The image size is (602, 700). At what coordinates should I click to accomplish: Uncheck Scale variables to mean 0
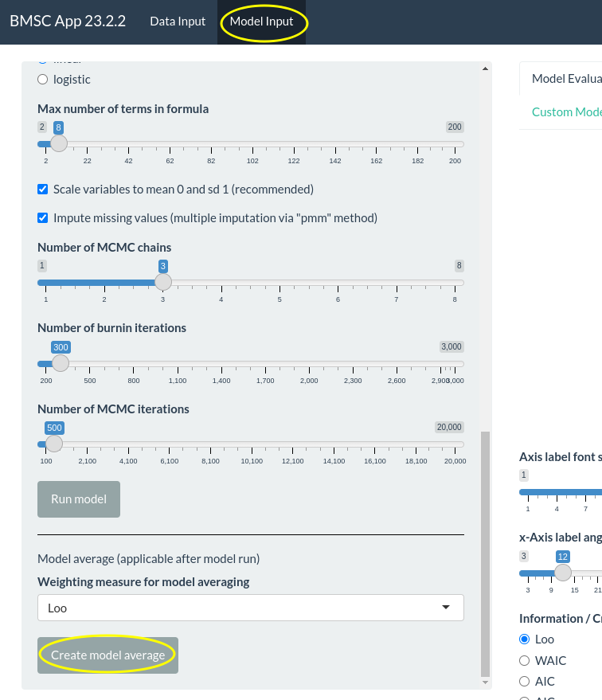click(42, 190)
